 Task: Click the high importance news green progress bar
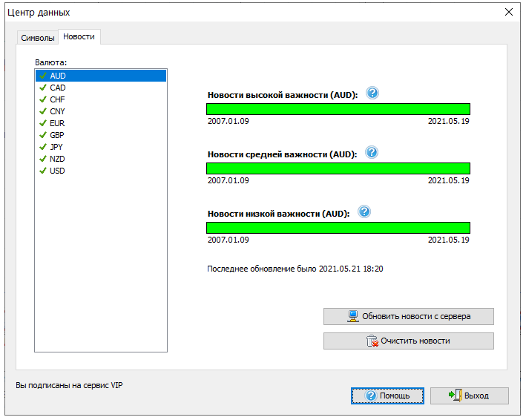click(x=338, y=109)
